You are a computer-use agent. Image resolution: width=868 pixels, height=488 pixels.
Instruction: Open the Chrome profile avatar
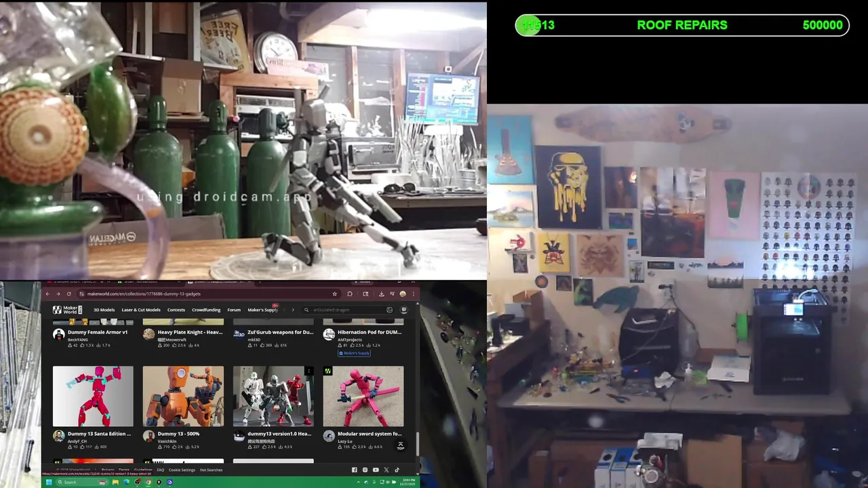tap(403, 294)
